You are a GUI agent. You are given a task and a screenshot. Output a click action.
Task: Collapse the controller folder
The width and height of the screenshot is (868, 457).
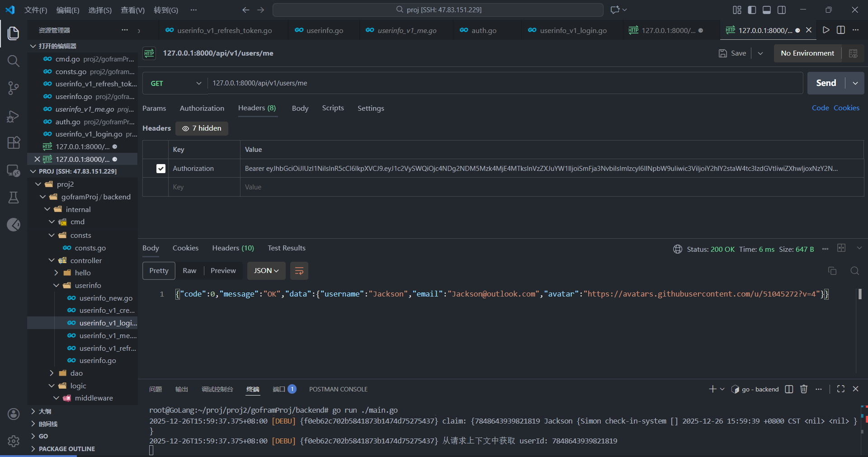coord(85,261)
